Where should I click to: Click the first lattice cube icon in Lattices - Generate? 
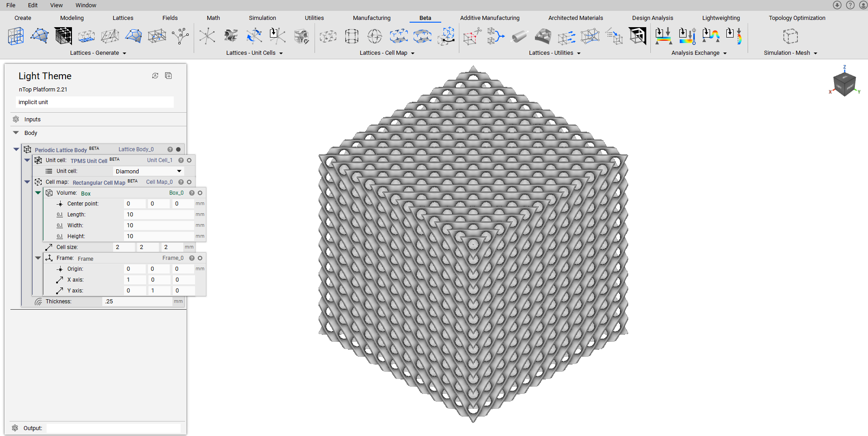pyautogui.click(x=16, y=36)
